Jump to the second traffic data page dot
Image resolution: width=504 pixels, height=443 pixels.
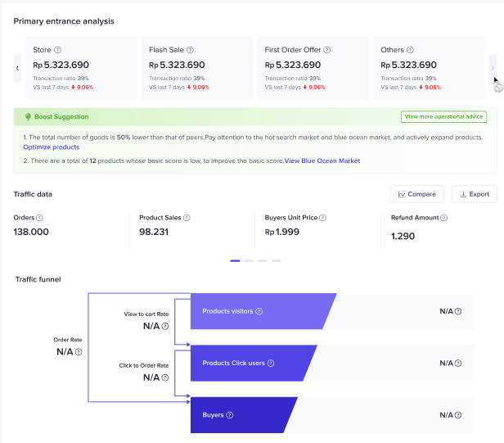pyautogui.click(x=250, y=260)
